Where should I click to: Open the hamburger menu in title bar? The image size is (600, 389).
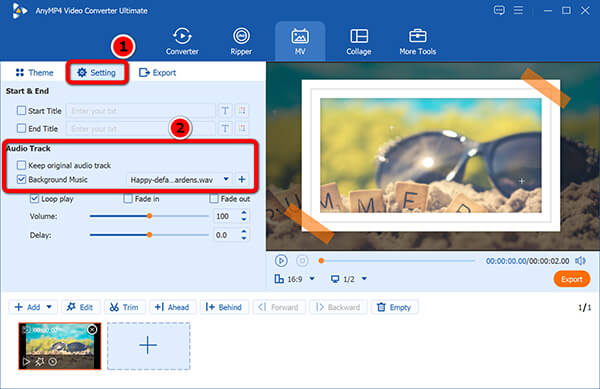(x=518, y=10)
